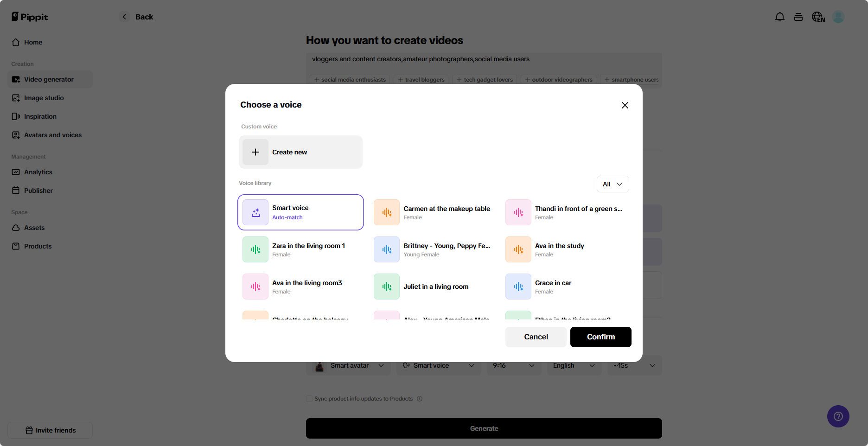Screen dimensions: 868x446
Task: Open the English language dropdown
Action: (574, 365)
